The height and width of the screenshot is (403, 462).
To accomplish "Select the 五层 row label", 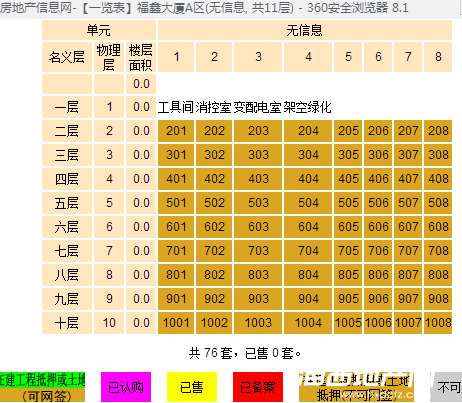I will coord(67,203).
